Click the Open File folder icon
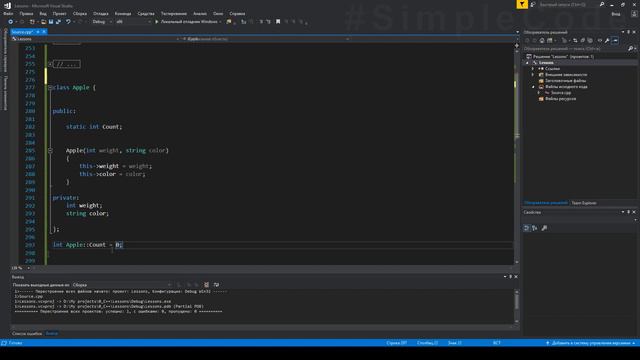The image size is (640, 360). pos(43,22)
